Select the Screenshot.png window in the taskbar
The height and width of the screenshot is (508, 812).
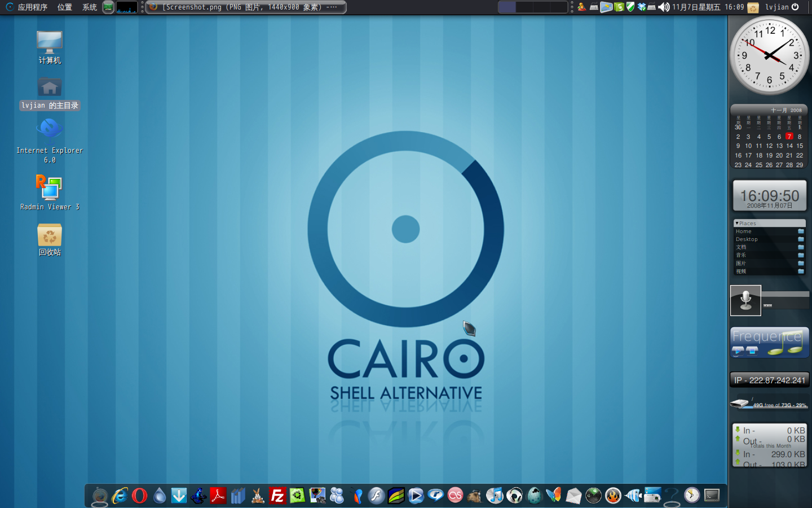[246, 7]
